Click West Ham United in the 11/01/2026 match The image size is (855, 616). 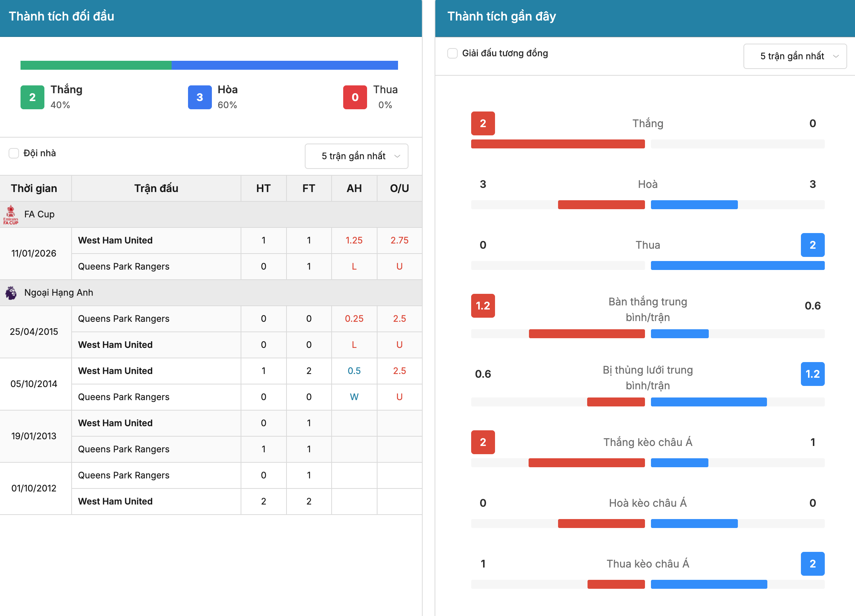[x=115, y=241]
